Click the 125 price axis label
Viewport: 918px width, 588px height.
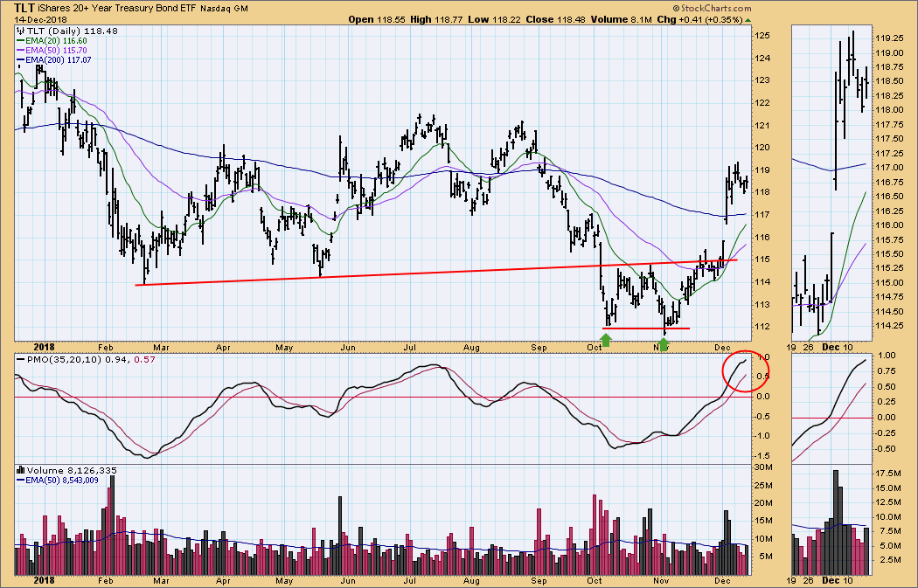pos(762,36)
